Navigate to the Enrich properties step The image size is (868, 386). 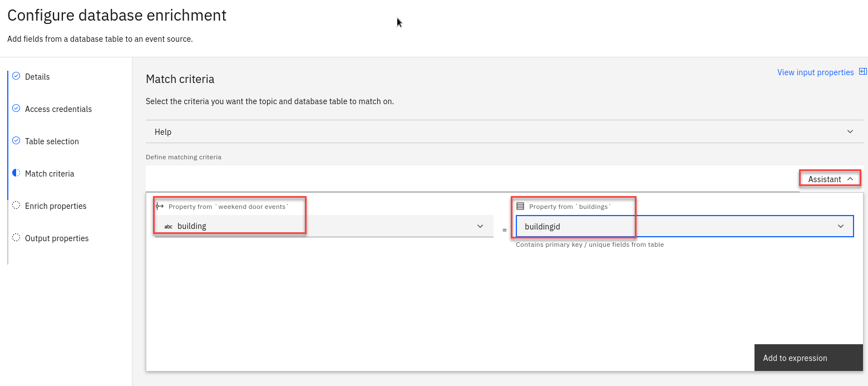56,206
